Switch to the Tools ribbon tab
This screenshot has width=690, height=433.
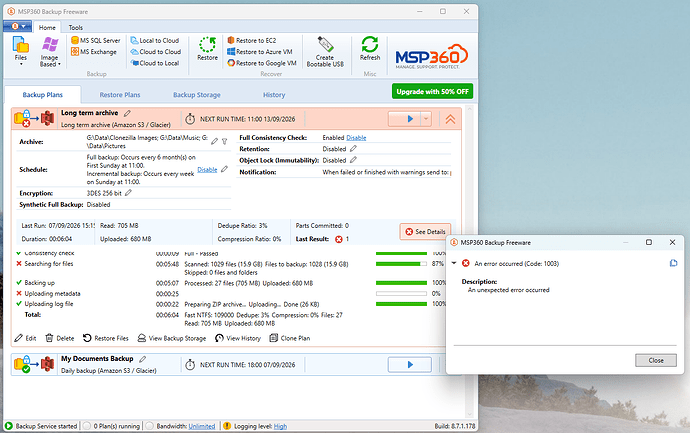click(x=75, y=27)
